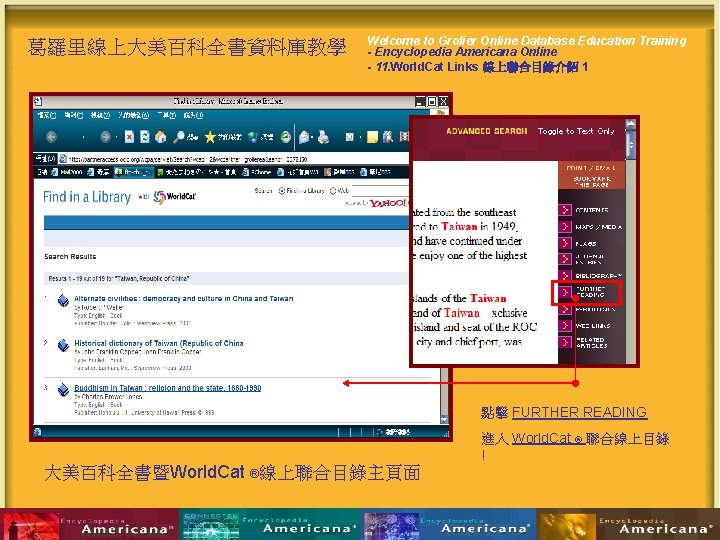This screenshot has width=720, height=540.
Task: Click book icon beside Alternate civilities result
Action: pos(63,301)
